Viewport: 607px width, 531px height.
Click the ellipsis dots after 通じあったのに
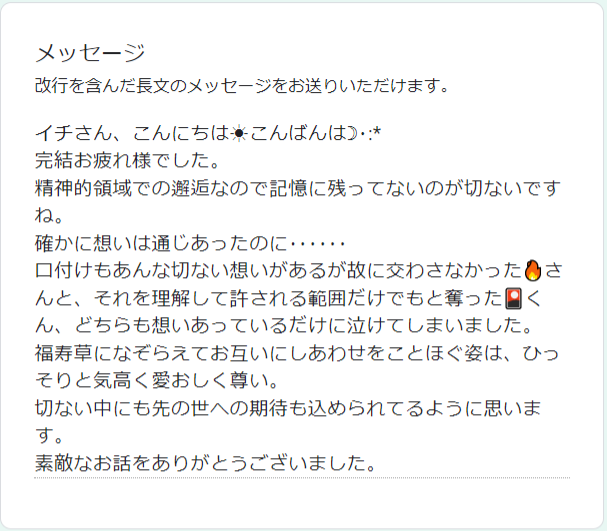tap(317, 244)
